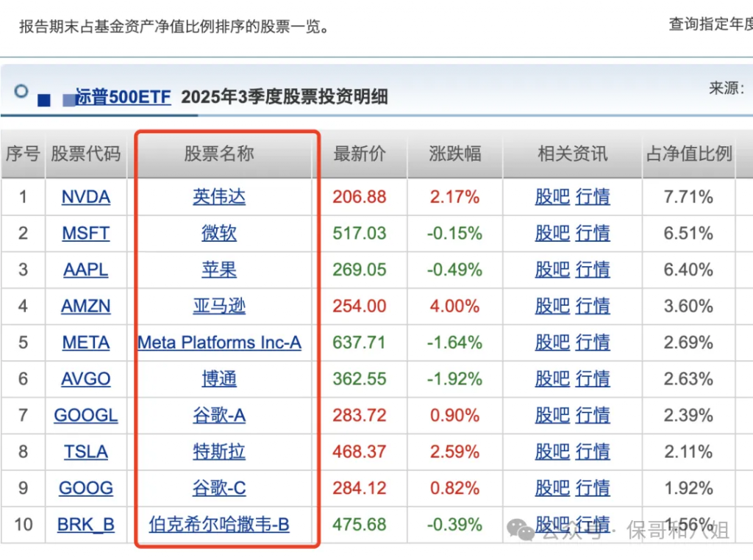The width and height of the screenshot is (753, 560).
Task: Open the 标普500ETF fund link
Action: [x=124, y=97]
